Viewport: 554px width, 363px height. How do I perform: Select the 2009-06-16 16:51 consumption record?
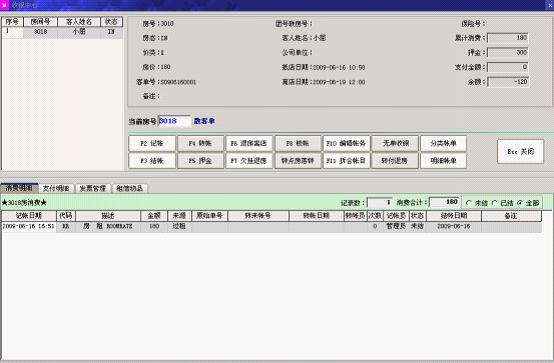coord(271,226)
